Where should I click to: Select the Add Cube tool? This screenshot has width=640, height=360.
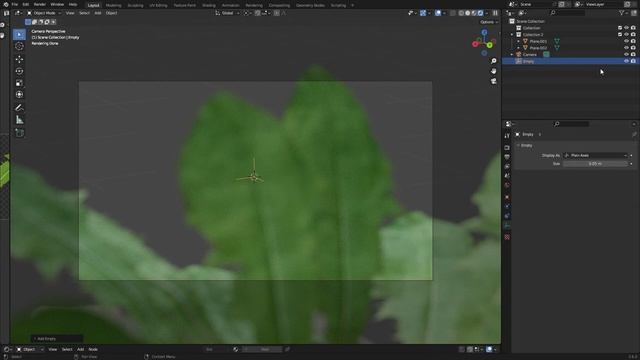point(19,133)
